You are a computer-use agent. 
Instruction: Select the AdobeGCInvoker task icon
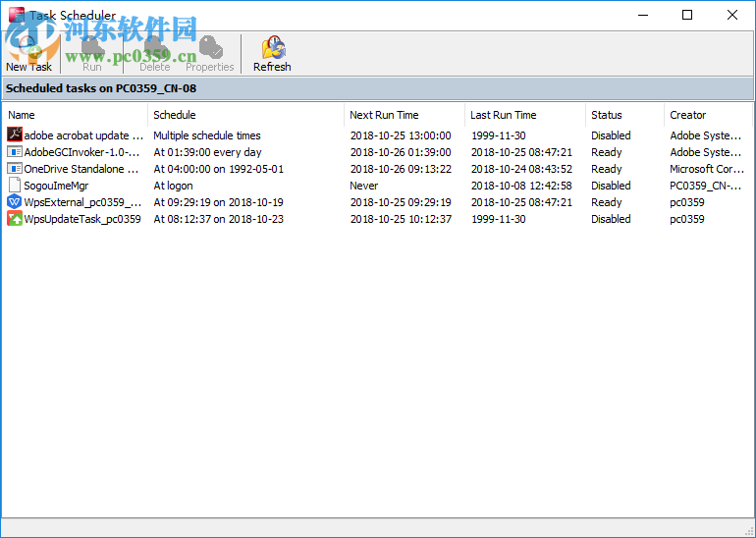[15, 152]
